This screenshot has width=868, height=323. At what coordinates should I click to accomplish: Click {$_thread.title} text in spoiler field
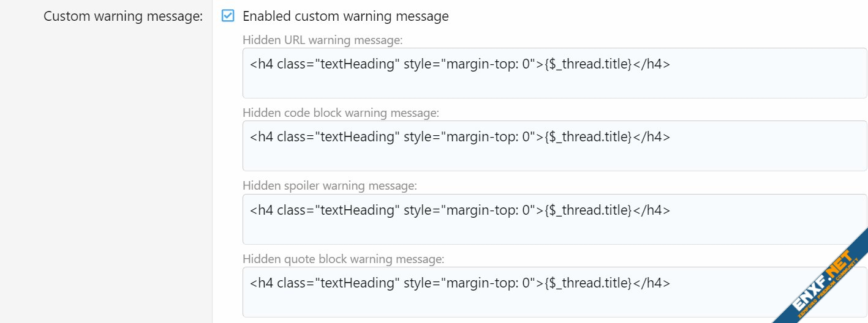pyautogui.click(x=588, y=210)
